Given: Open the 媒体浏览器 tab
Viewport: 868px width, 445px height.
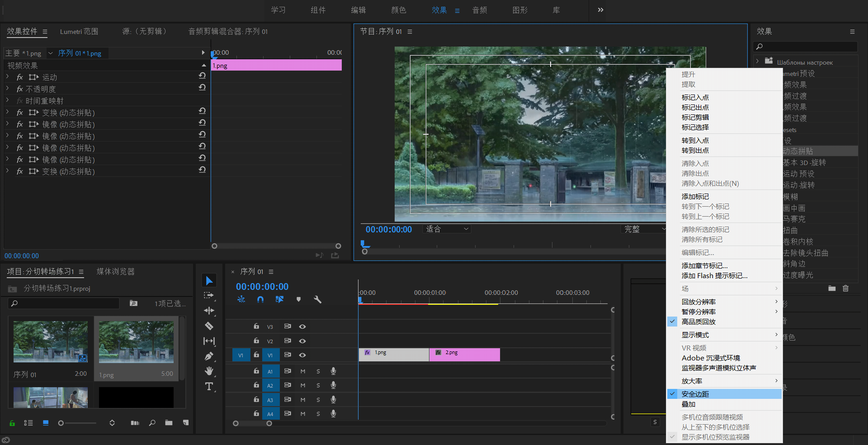Looking at the screenshot, I should tap(116, 271).
